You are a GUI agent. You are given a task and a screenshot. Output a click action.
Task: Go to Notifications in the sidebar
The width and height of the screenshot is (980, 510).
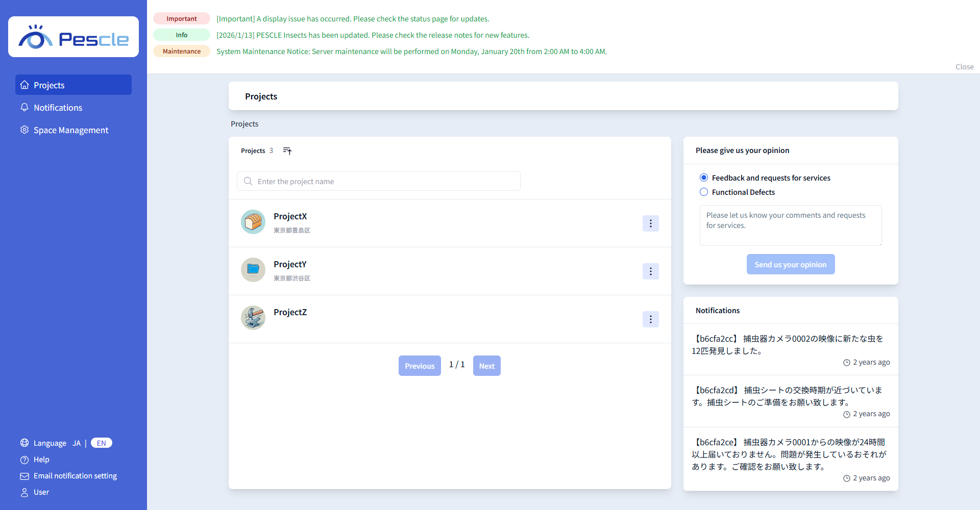(58, 108)
